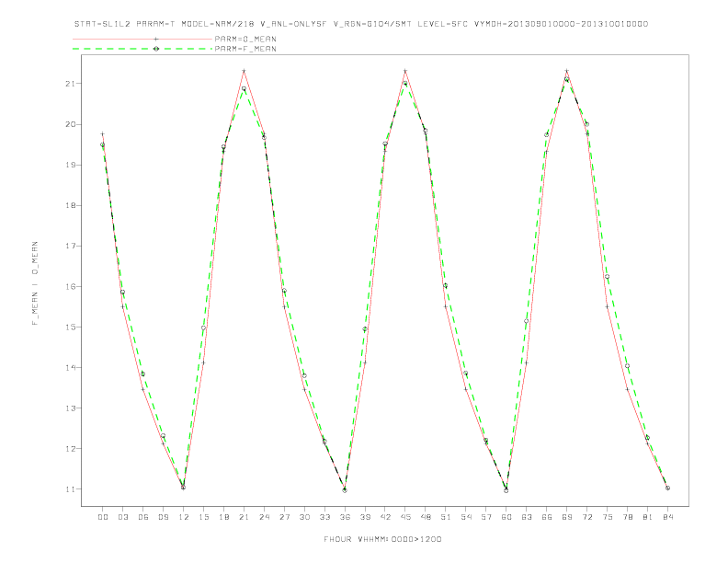The image size is (728, 563).
Task: Click the 'FHOUR VHHMM:0000>1200' x-axis label
Action: pos(382,539)
